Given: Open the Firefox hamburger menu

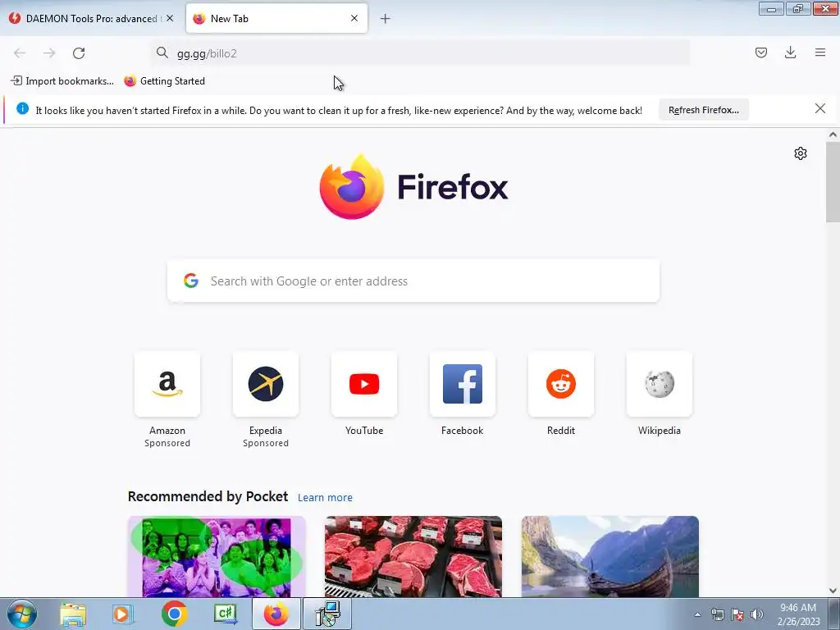Looking at the screenshot, I should tap(820, 52).
